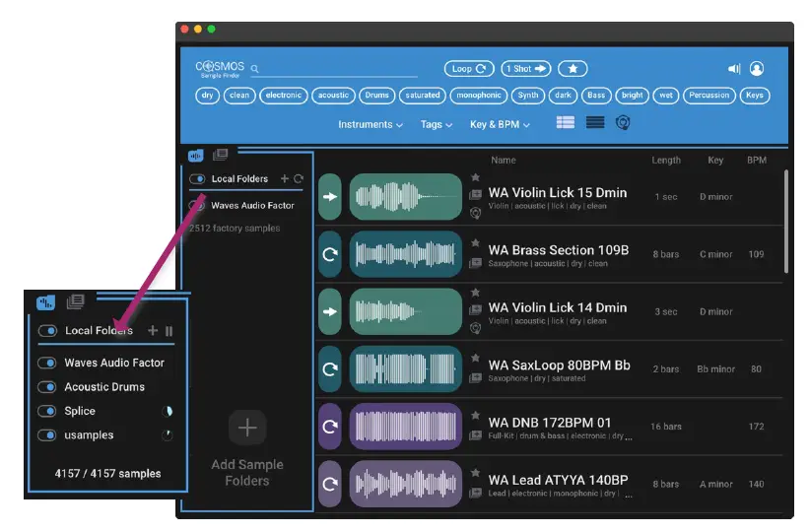Click waveform of WA DNB 172BPM 01
This screenshot has width=809, height=532.
[x=406, y=427]
